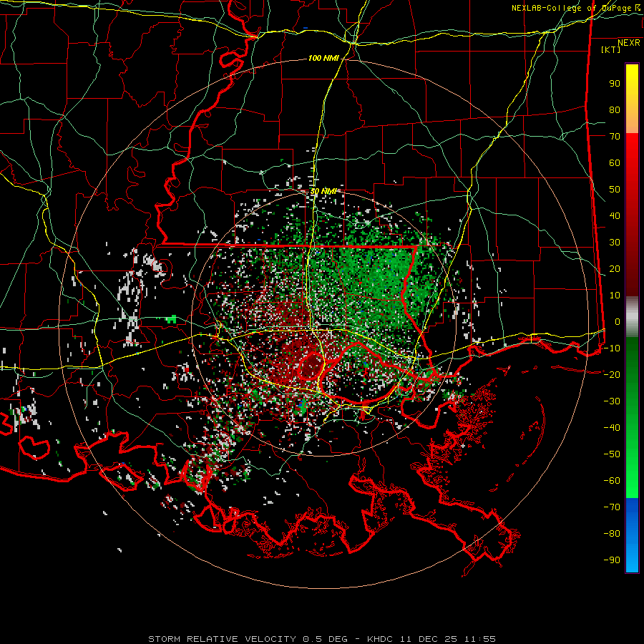Select the 20 value on the velocity scale
Viewport: 644px width, 644px height.
point(615,268)
